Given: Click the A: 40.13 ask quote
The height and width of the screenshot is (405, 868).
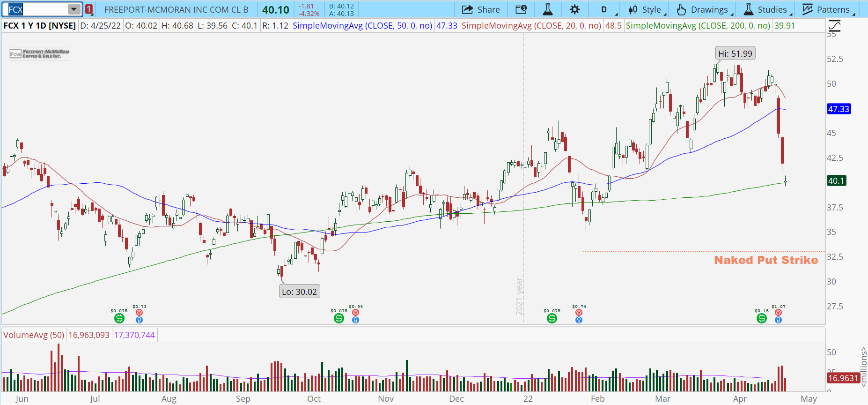Looking at the screenshot, I should click(x=341, y=14).
